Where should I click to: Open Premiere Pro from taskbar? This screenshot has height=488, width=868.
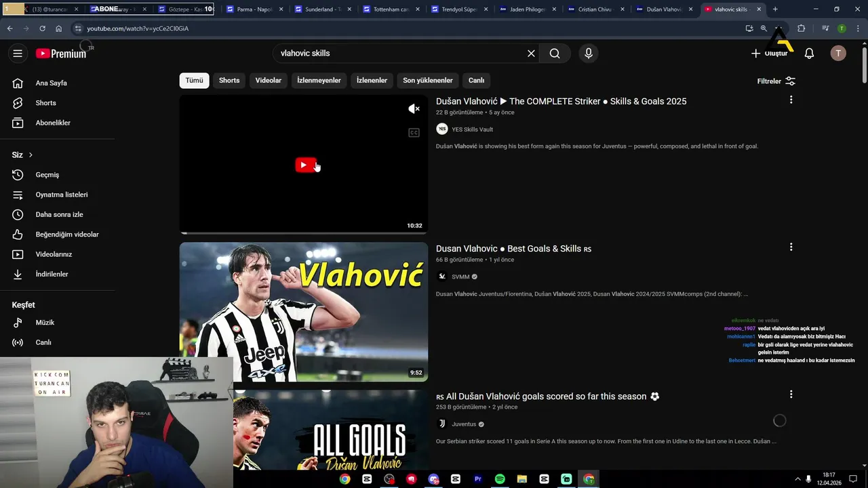coord(477,479)
